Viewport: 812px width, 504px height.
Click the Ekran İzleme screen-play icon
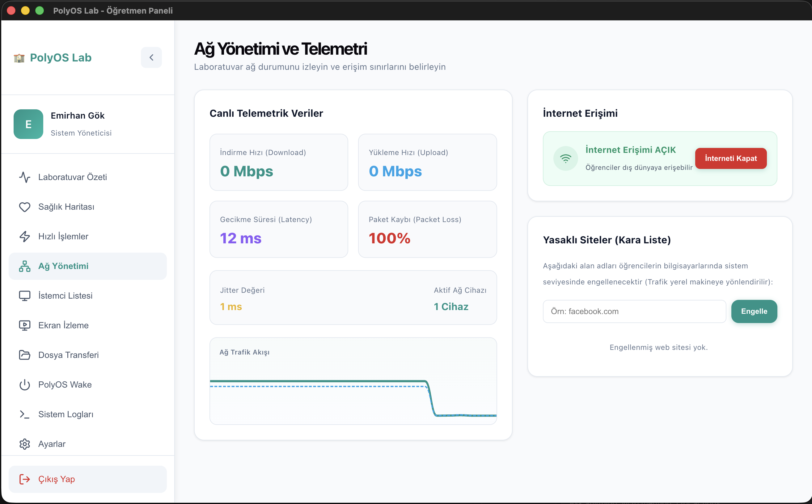tap(25, 325)
